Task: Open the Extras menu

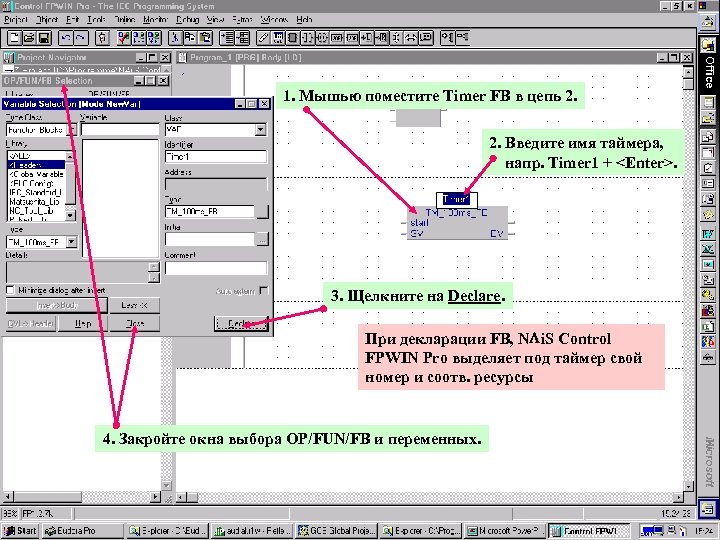Action: coord(242,19)
